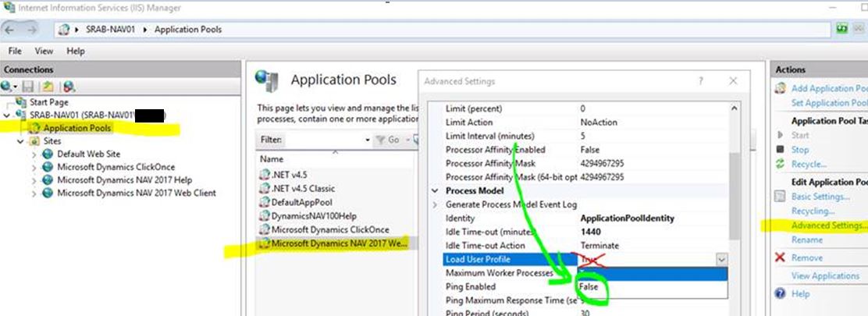Click the Forward navigation arrow

pos(31,30)
